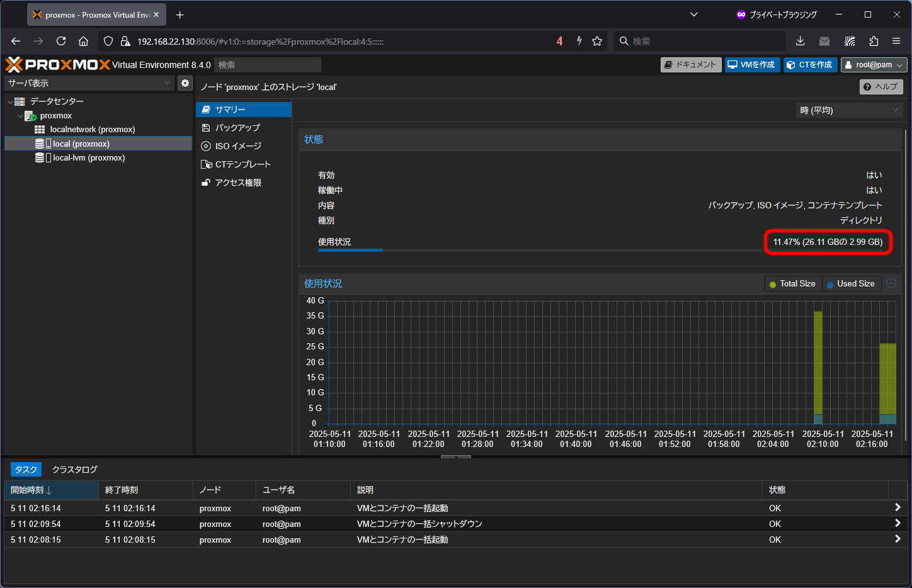Go to browser home page
The height and width of the screenshot is (588, 912).
[x=83, y=41]
